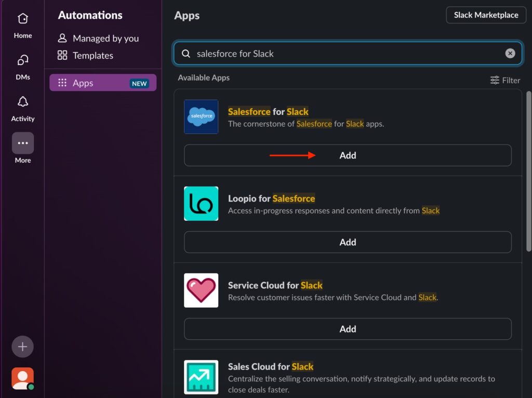The height and width of the screenshot is (398, 532).
Task: Open the Slack Marketplace button
Action: 486,15
